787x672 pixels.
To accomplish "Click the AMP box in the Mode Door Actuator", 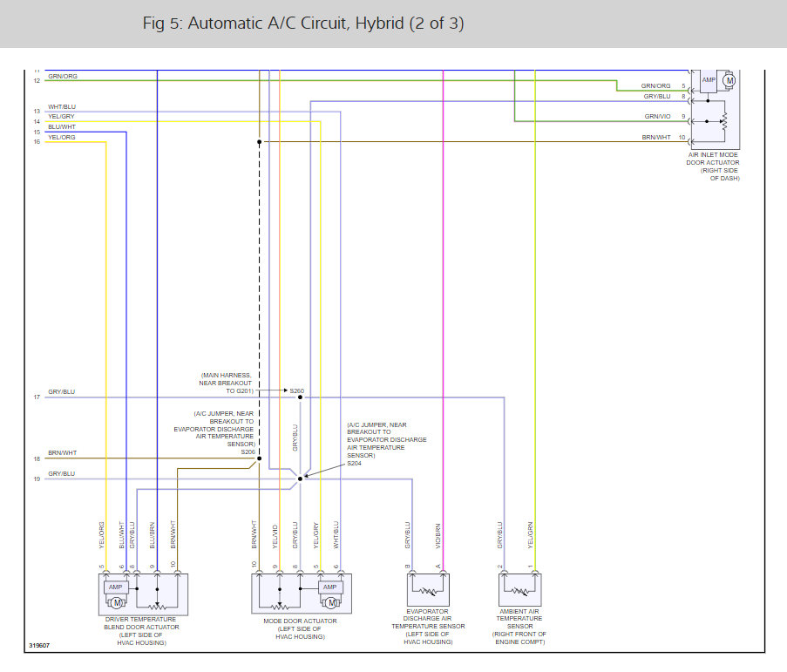I will coord(329,587).
